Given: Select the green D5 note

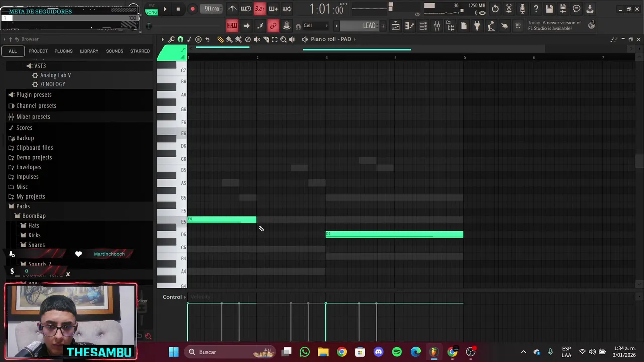Looking at the screenshot, I should click(x=394, y=234).
